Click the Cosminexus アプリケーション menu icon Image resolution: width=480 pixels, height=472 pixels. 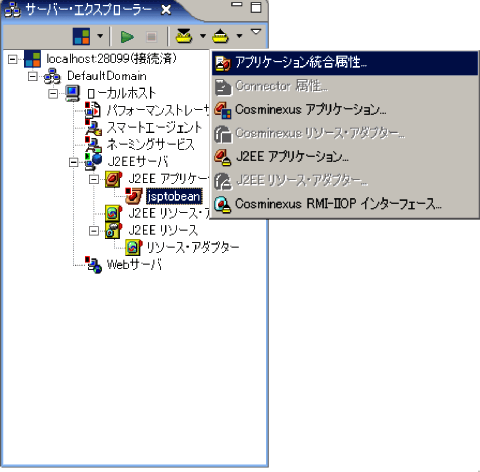pyautogui.click(x=223, y=110)
